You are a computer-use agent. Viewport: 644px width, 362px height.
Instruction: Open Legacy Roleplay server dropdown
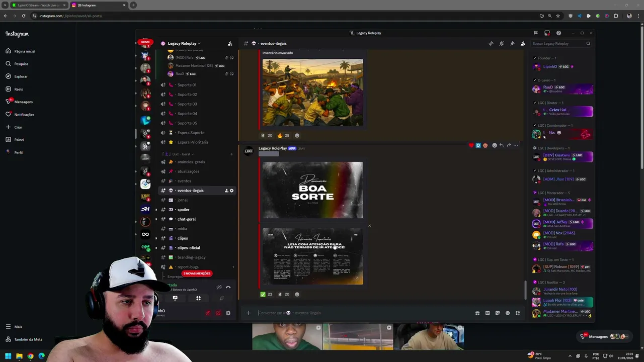pyautogui.click(x=184, y=43)
